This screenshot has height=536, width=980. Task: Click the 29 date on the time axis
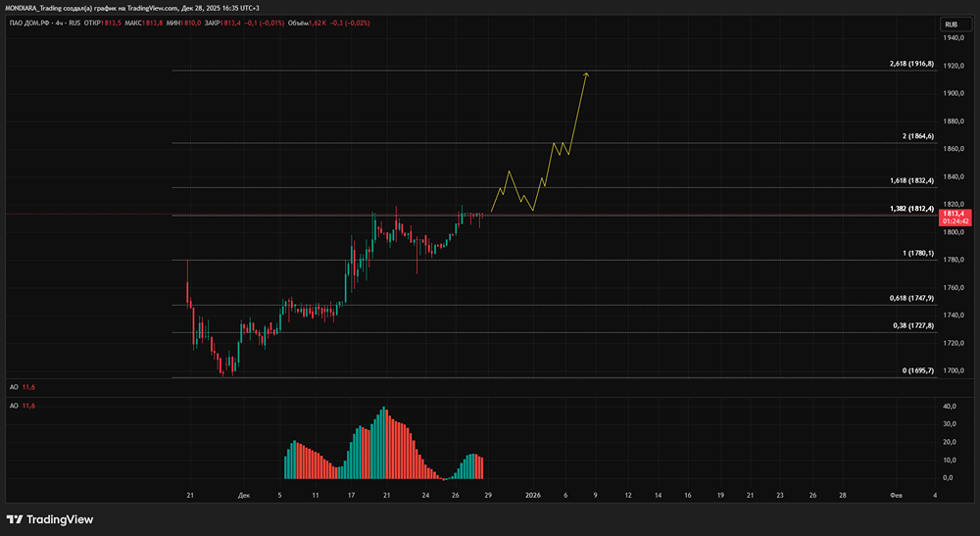tap(488, 496)
